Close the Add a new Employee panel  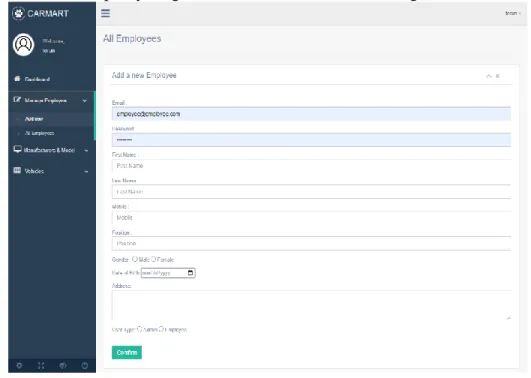pos(498,76)
